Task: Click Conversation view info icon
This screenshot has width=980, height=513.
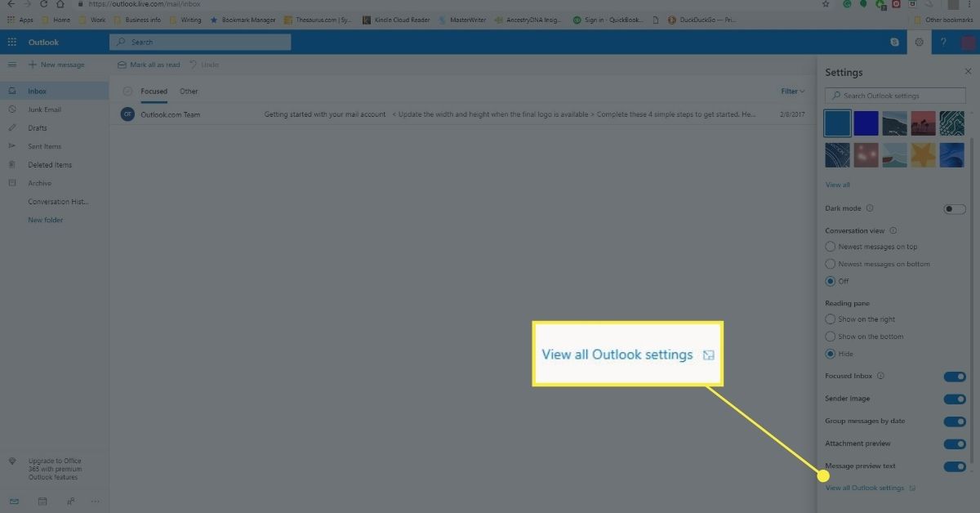Action: pos(893,230)
